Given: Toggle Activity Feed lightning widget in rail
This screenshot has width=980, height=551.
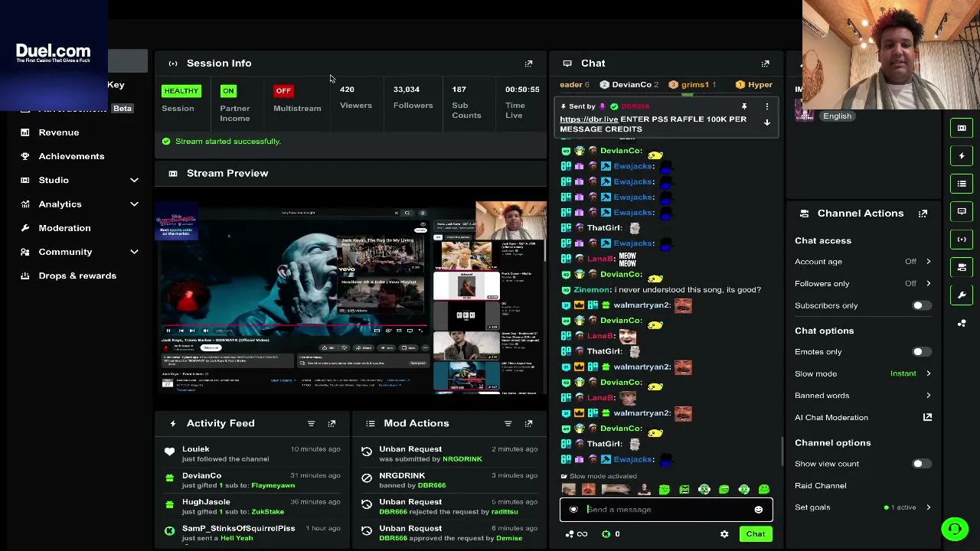Looking at the screenshot, I should point(962,156).
